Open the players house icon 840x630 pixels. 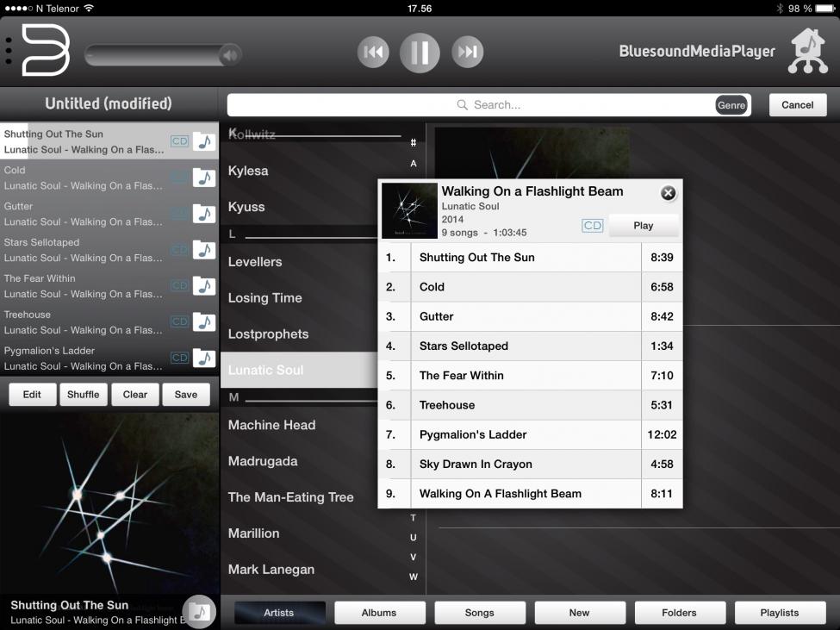[x=808, y=51]
